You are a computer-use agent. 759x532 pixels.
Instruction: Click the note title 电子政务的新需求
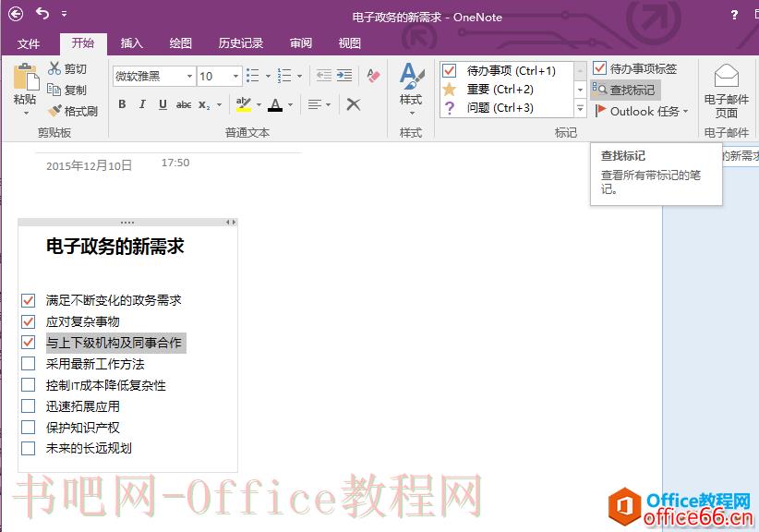coord(115,247)
